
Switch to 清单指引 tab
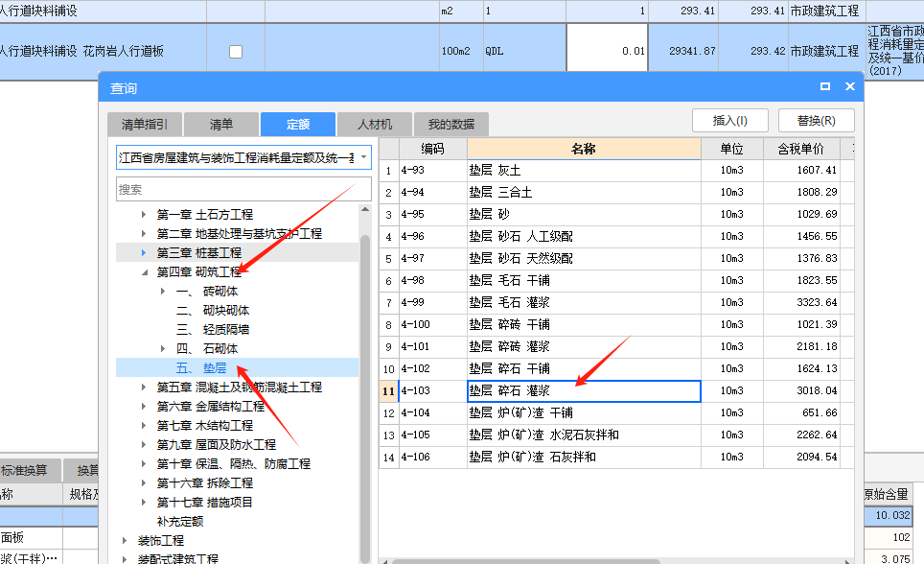[145, 125]
